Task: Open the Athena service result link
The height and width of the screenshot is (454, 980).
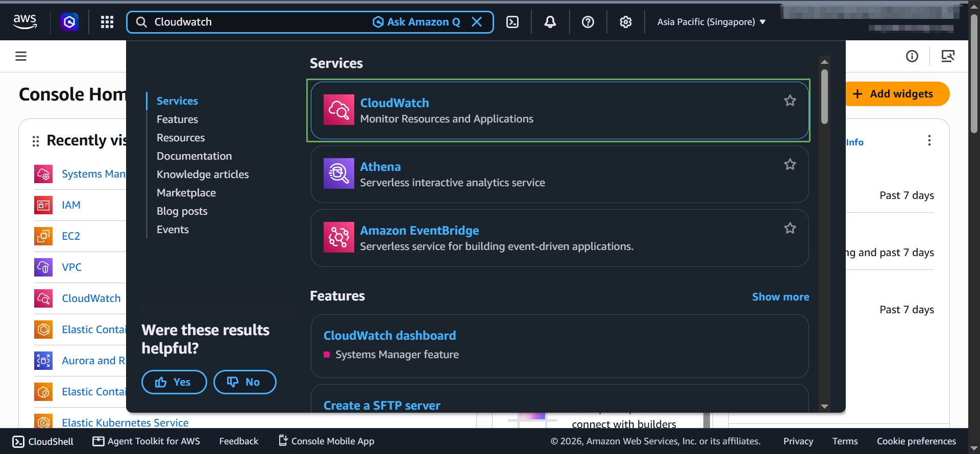Action: pyautogui.click(x=380, y=167)
